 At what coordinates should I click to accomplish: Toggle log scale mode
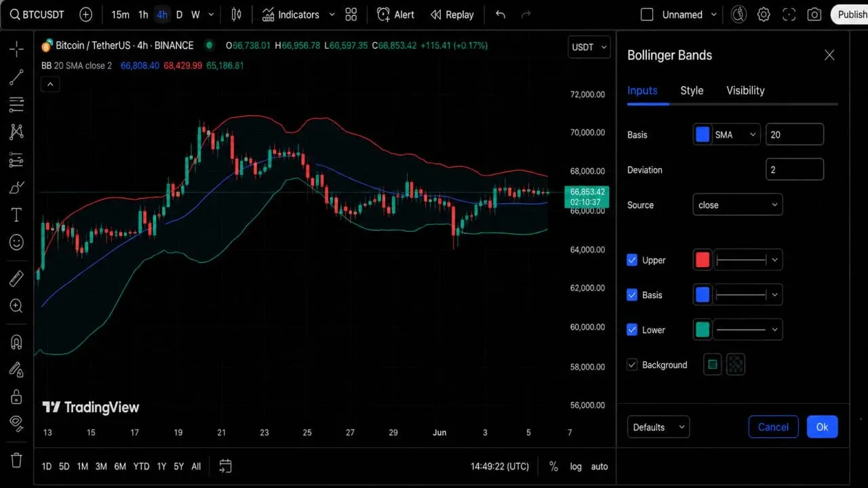click(576, 466)
